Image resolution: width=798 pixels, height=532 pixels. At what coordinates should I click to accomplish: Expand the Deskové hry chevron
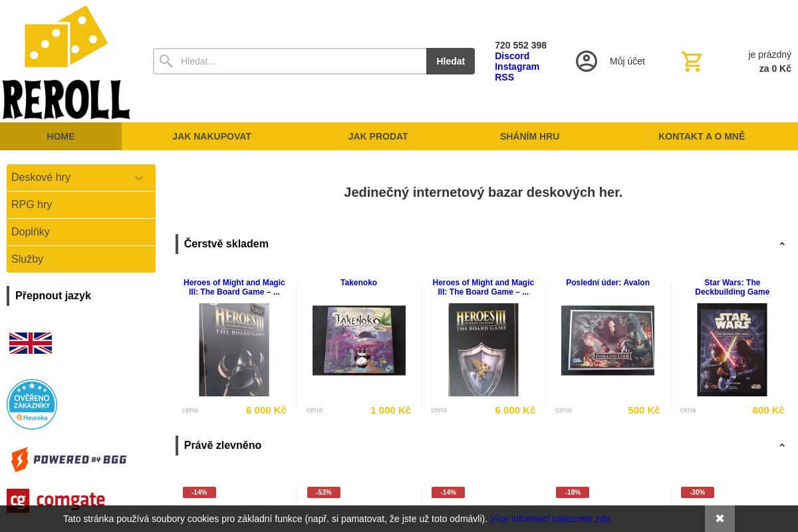click(x=139, y=178)
